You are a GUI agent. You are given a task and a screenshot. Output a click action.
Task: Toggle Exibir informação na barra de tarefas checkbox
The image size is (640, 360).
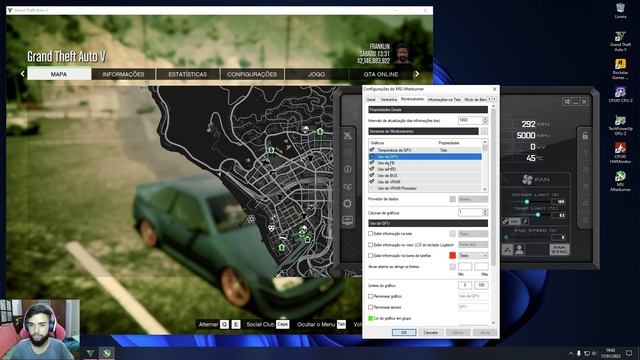(371, 256)
